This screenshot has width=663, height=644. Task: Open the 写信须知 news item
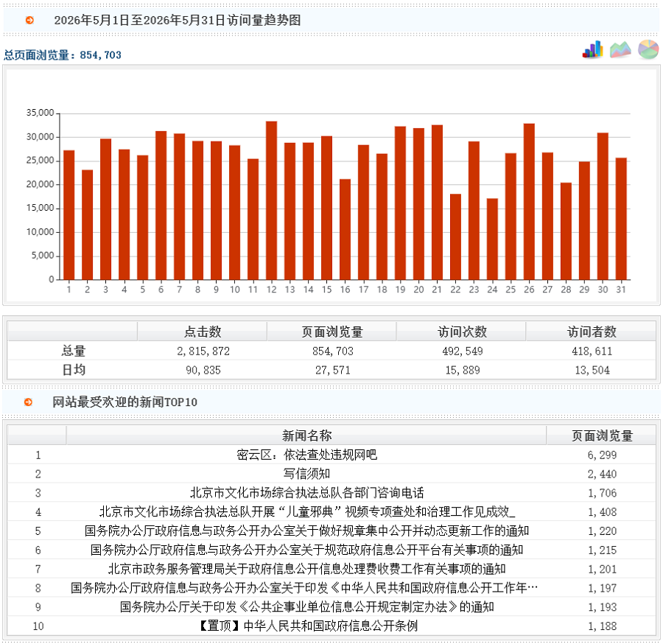306,474
